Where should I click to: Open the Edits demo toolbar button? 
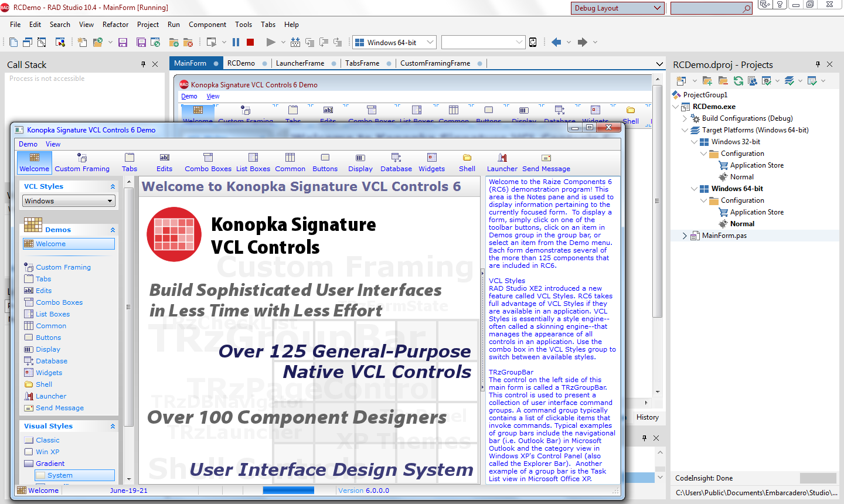point(165,163)
